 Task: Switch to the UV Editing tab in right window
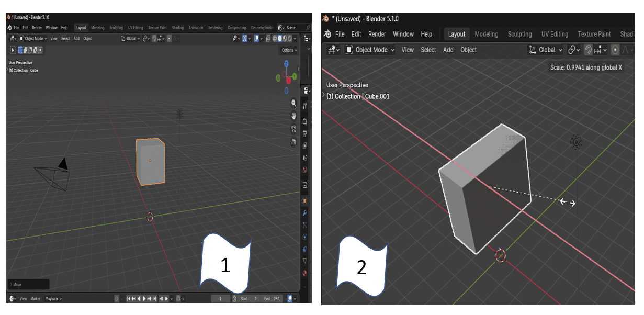pyautogui.click(x=555, y=34)
